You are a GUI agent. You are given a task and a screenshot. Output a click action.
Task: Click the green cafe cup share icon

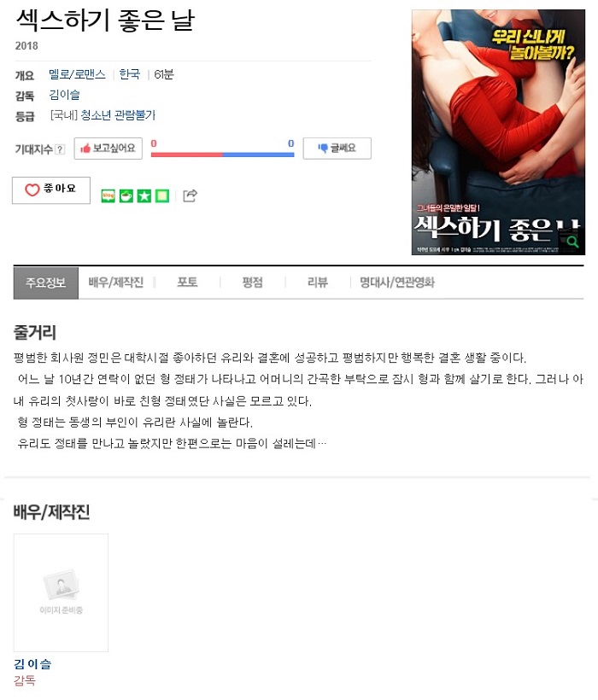tap(126, 196)
